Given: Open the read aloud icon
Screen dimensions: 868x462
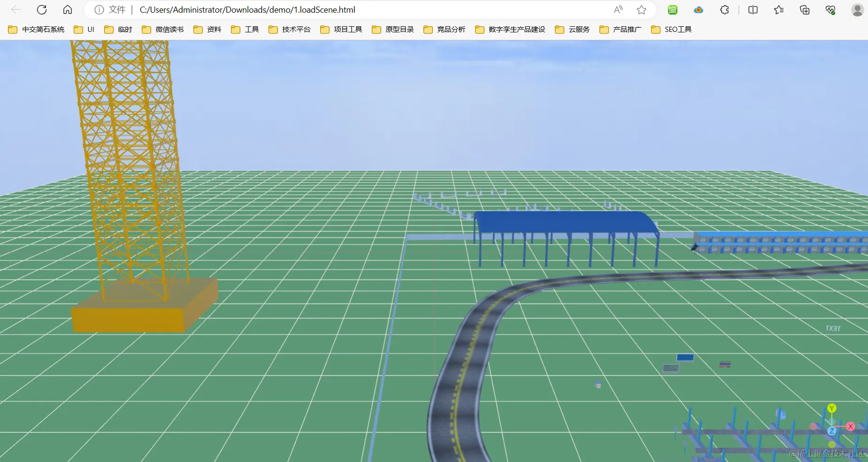Looking at the screenshot, I should (618, 10).
